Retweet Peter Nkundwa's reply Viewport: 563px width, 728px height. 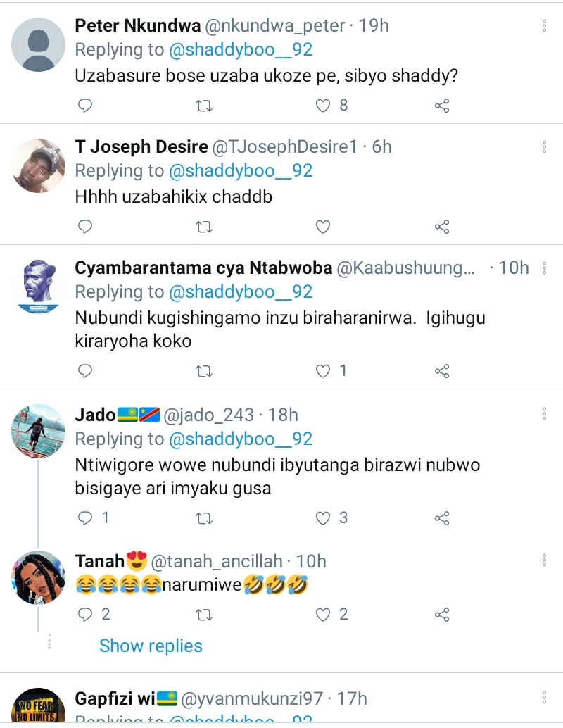coord(204,106)
